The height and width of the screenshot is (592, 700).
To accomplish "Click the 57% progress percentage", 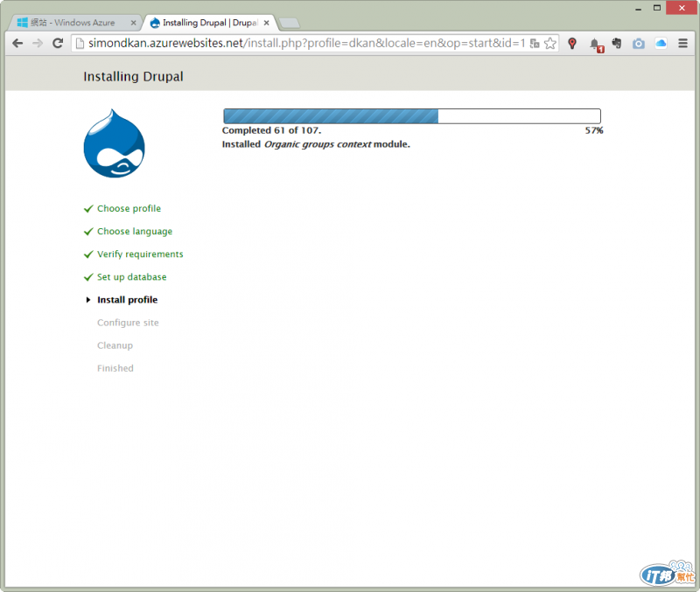I will (x=594, y=130).
